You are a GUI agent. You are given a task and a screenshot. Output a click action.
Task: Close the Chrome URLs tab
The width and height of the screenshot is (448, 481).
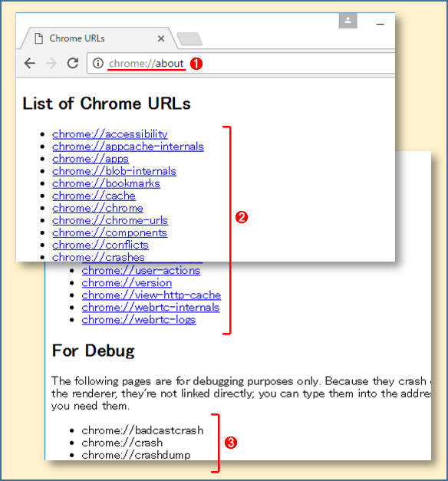(161, 38)
